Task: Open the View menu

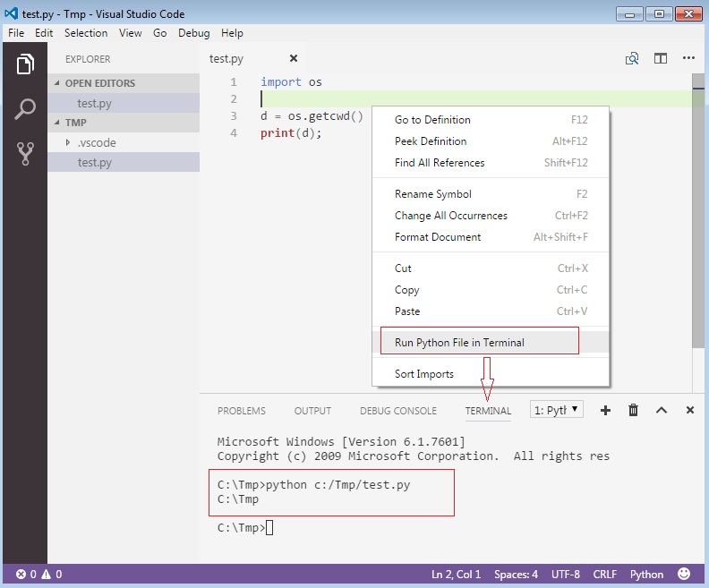Action: click(x=130, y=33)
